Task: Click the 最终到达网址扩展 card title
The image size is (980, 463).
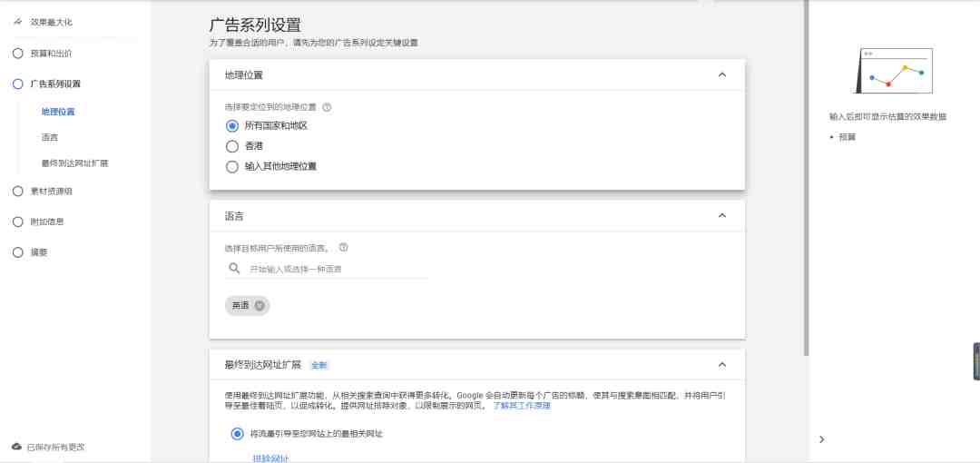Action: (263, 365)
